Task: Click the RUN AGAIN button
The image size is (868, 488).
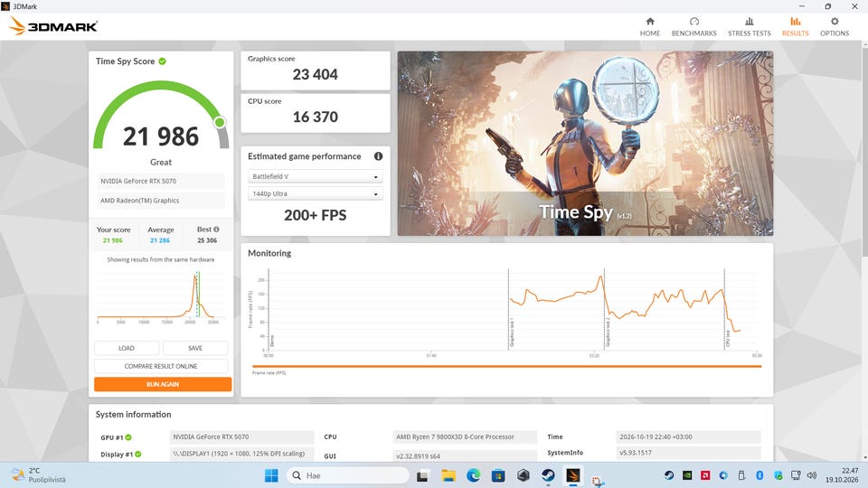Action: click(163, 384)
